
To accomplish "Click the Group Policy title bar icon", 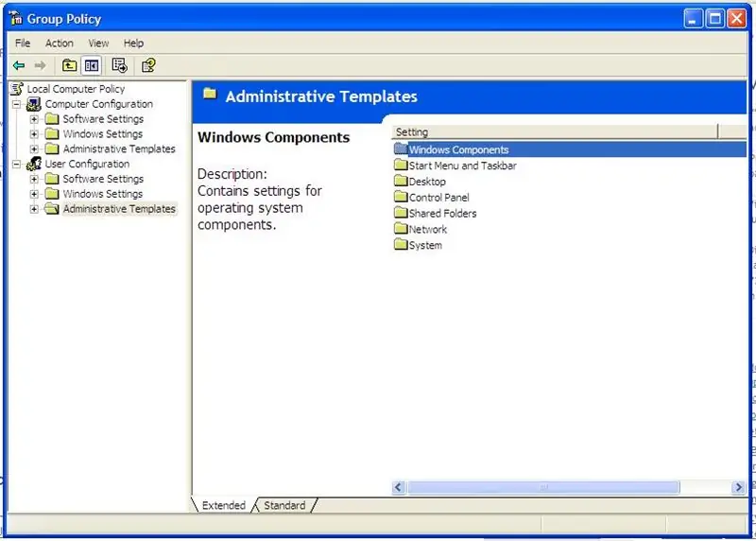I will [x=16, y=18].
